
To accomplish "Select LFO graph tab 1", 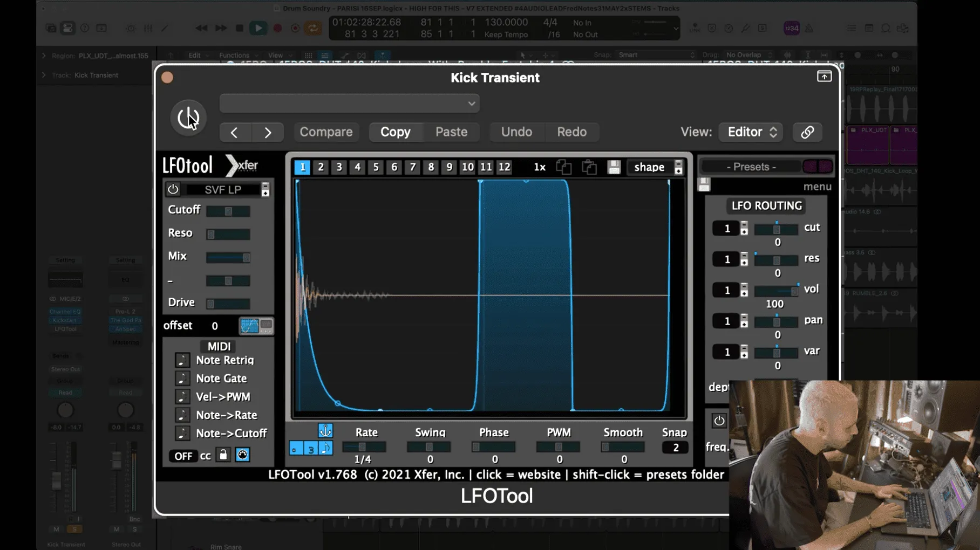I will click(303, 167).
